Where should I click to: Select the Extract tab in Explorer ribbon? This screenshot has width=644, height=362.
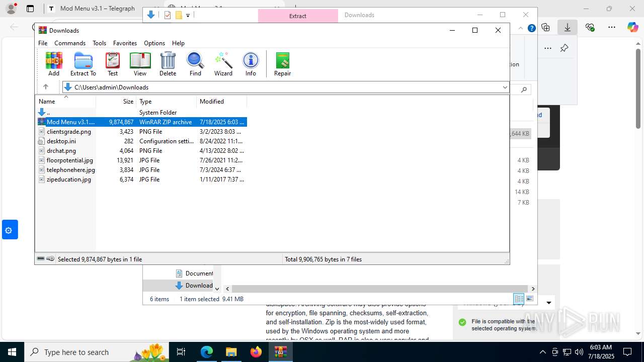(x=298, y=16)
